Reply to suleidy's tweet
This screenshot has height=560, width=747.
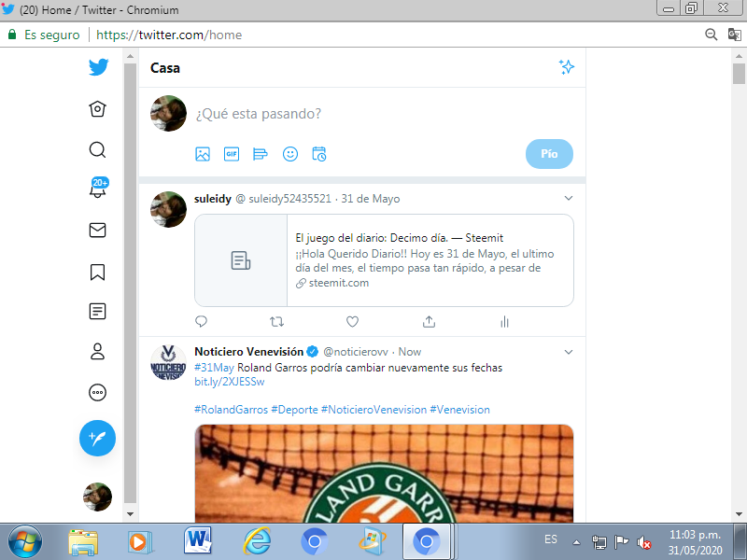point(201,321)
